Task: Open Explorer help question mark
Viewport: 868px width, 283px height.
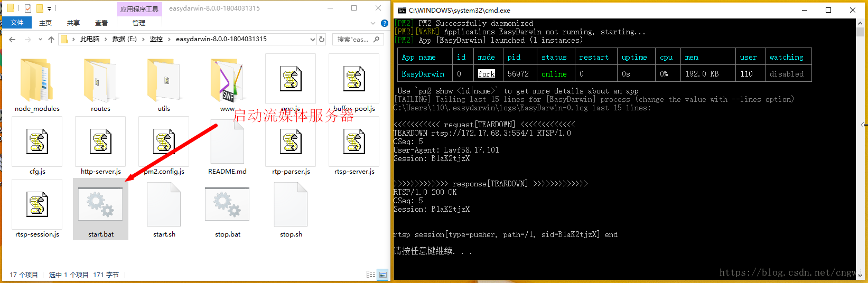Action: [x=385, y=23]
